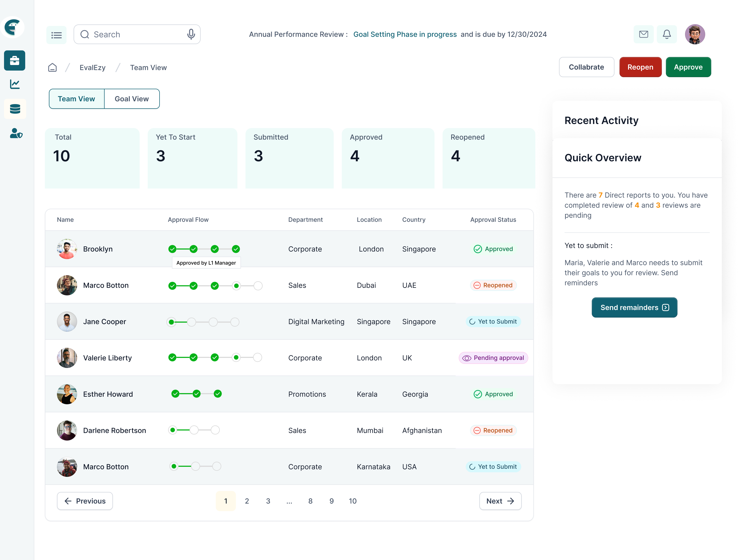Click the Collabrate button
This screenshot has height=560, width=742.
[586, 67]
